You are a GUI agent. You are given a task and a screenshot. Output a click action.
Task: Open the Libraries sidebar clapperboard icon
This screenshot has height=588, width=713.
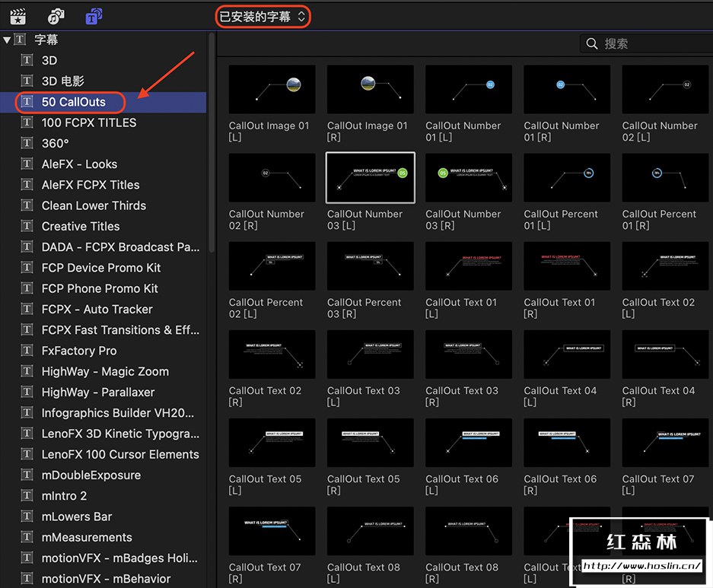[x=18, y=17]
